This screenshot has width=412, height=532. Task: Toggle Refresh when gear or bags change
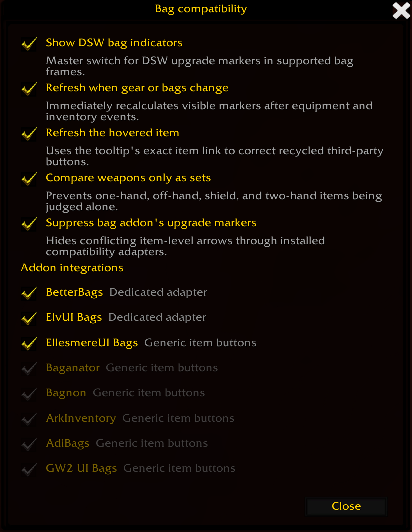[29, 89]
